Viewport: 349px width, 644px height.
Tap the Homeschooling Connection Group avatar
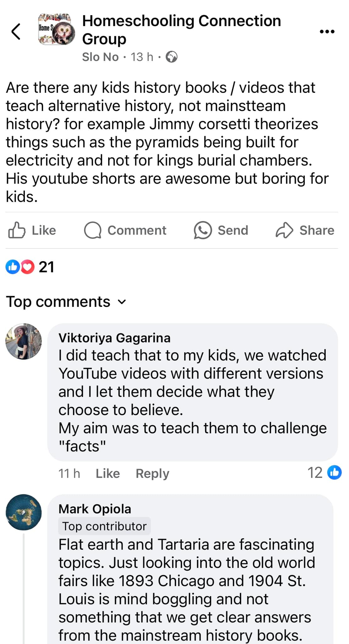pos(57,30)
